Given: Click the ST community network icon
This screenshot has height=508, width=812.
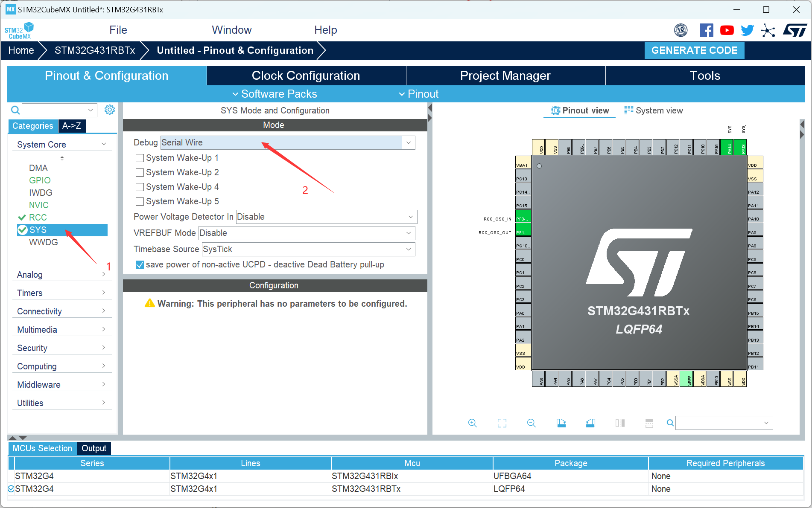Looking at the screenshot, I should pyautogui.click(x=768, y=30).
